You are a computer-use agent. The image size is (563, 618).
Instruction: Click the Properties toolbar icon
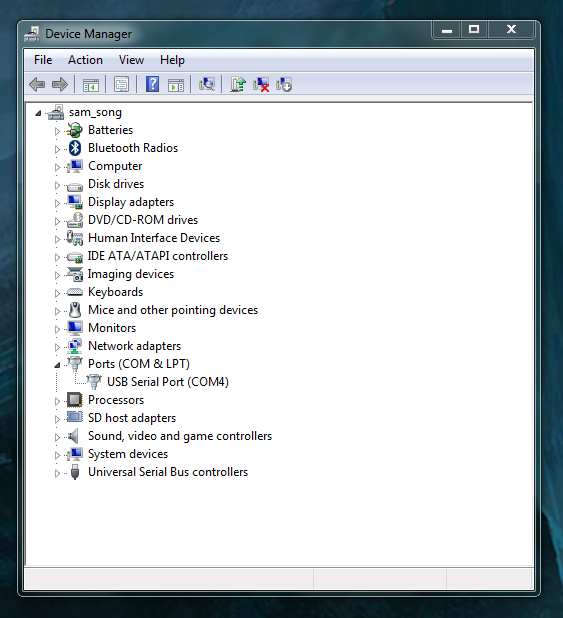121,84
